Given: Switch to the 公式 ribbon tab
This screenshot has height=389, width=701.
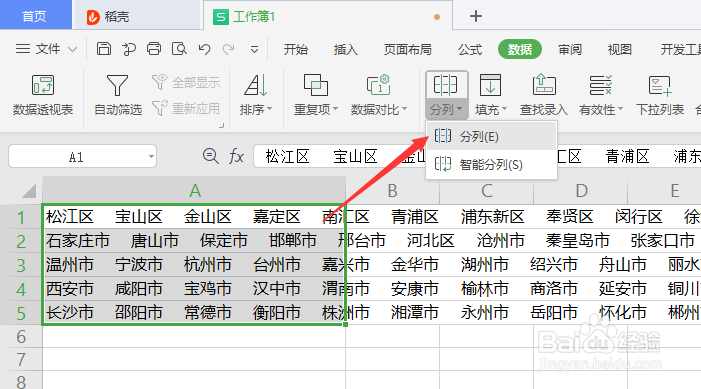Looking at the screenshot, I should point(470,49).
